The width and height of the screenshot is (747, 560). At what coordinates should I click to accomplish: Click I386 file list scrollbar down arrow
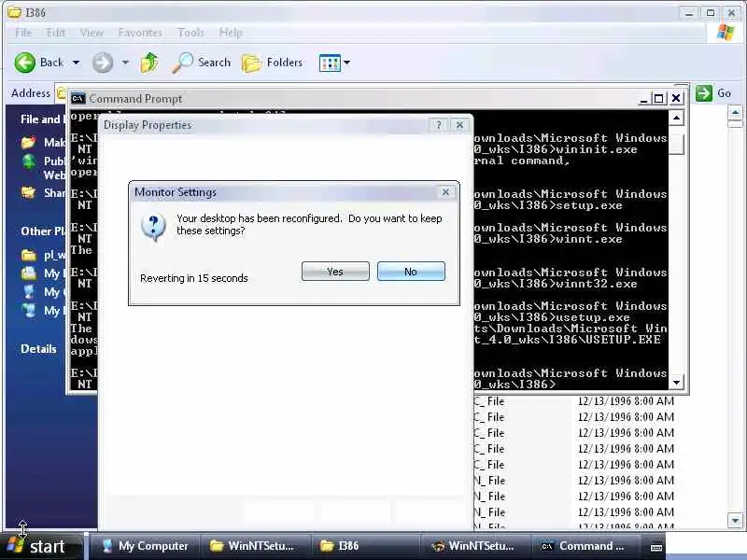tap(735, 521)
